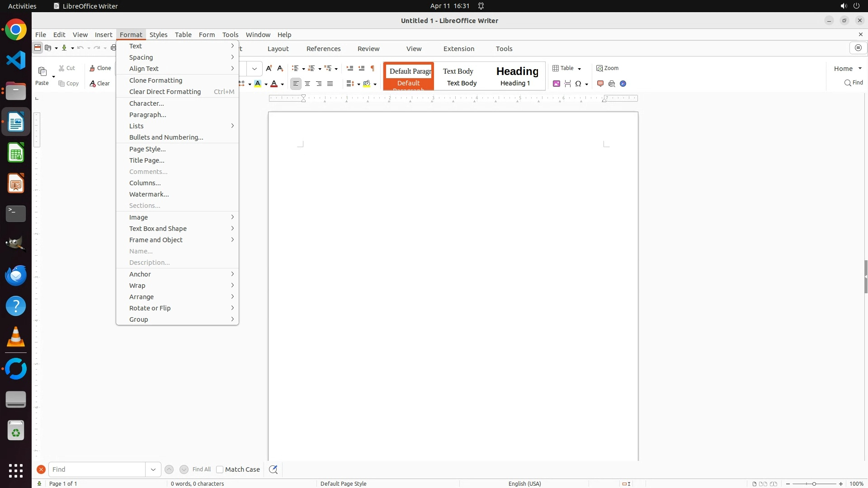The width and height of the screenshot is (868, 488).
Task: Select Justified alignment icon
Action: (x=330, y=84)
